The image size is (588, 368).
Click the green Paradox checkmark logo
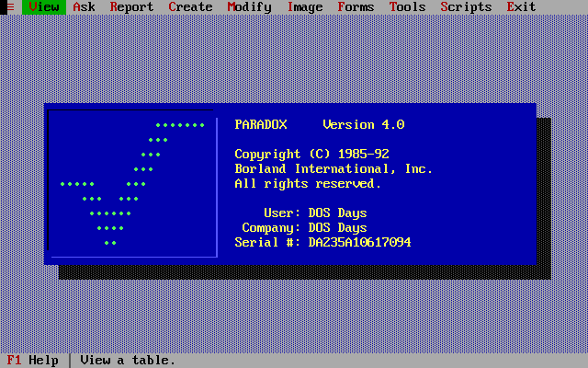[132, 184]
